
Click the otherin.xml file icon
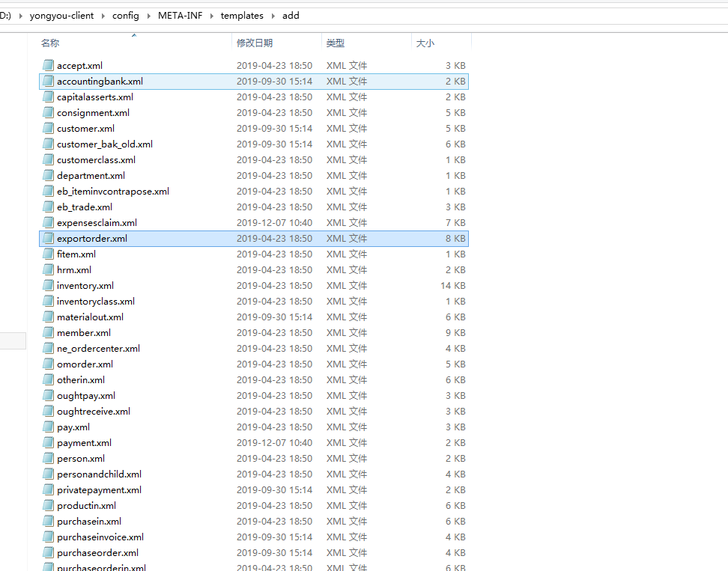(48, 380)
